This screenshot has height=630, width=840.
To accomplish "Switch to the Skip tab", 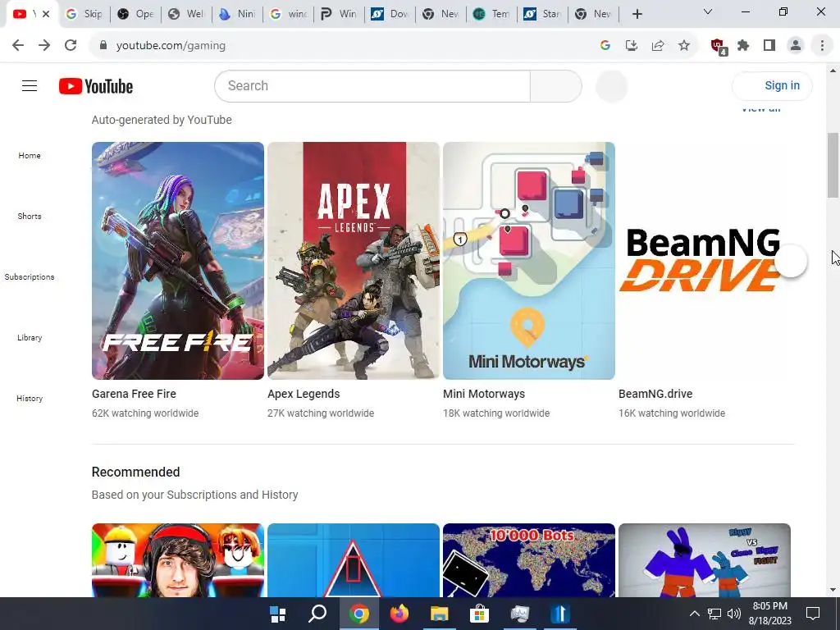I will point(84,14).
